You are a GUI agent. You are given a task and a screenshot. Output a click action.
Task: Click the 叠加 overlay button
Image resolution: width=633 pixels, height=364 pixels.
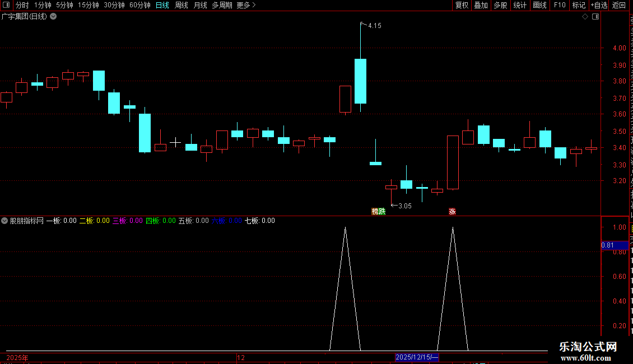coord(481,5)
